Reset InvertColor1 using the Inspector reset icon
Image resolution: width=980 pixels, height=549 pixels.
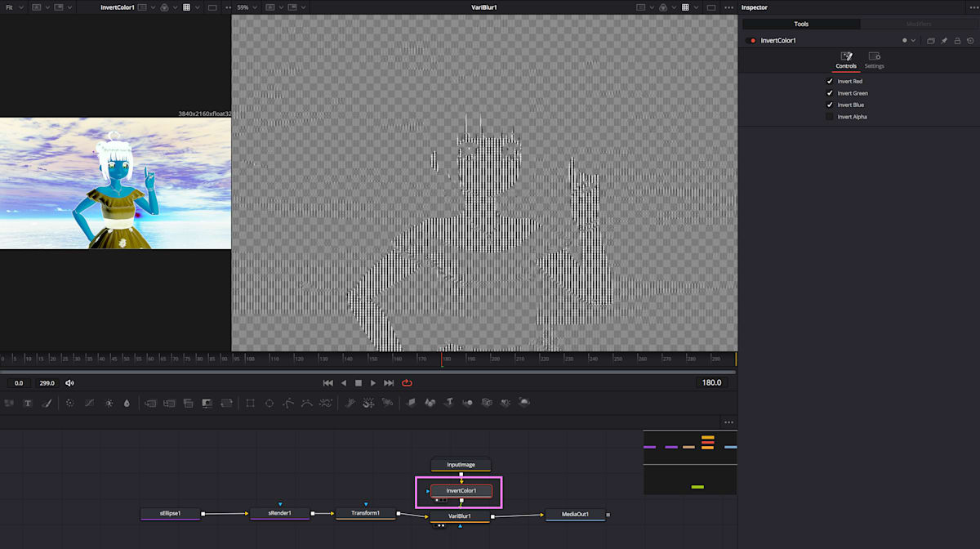tap(970, 40)
